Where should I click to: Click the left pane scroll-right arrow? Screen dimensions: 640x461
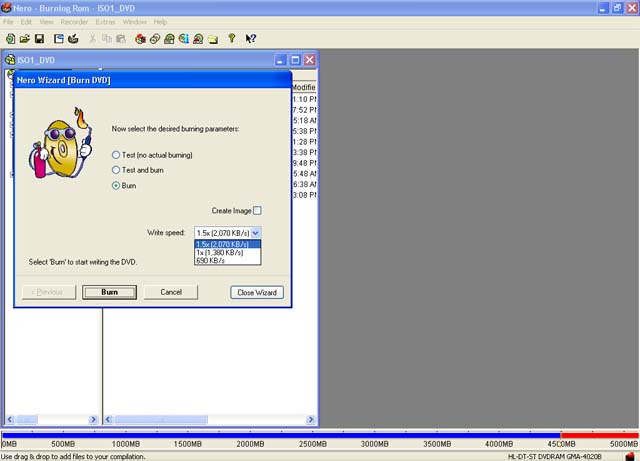93,419
